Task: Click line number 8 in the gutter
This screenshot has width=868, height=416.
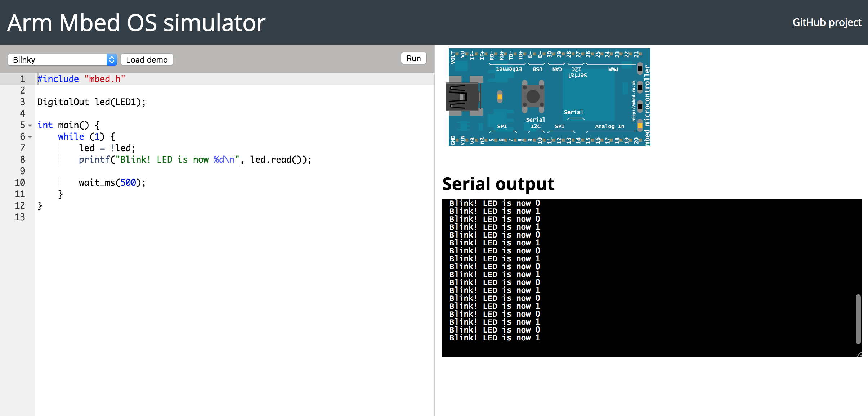Action: pos(22,159)
